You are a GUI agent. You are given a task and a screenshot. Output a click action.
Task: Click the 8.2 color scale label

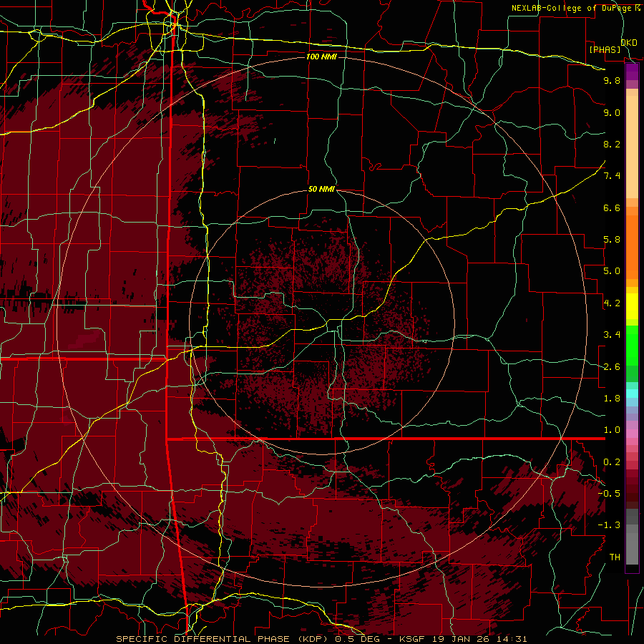[612, 144]
